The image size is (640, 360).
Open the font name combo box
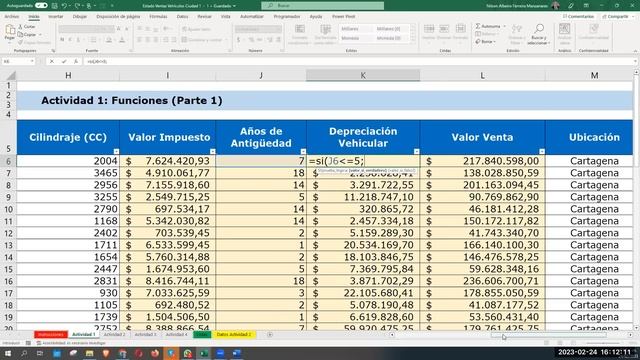pyautogui.click(x=86, y=29)
